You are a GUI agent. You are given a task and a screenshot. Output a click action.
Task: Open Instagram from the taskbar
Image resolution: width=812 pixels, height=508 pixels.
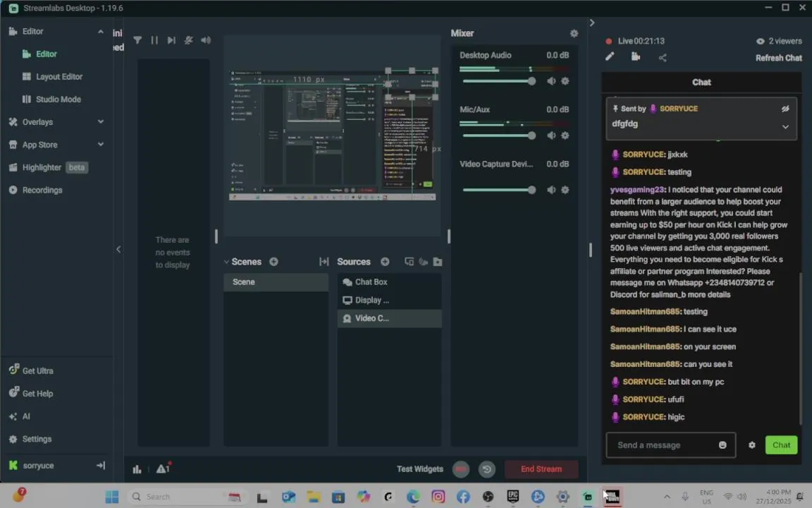click(x=438, y=497)
